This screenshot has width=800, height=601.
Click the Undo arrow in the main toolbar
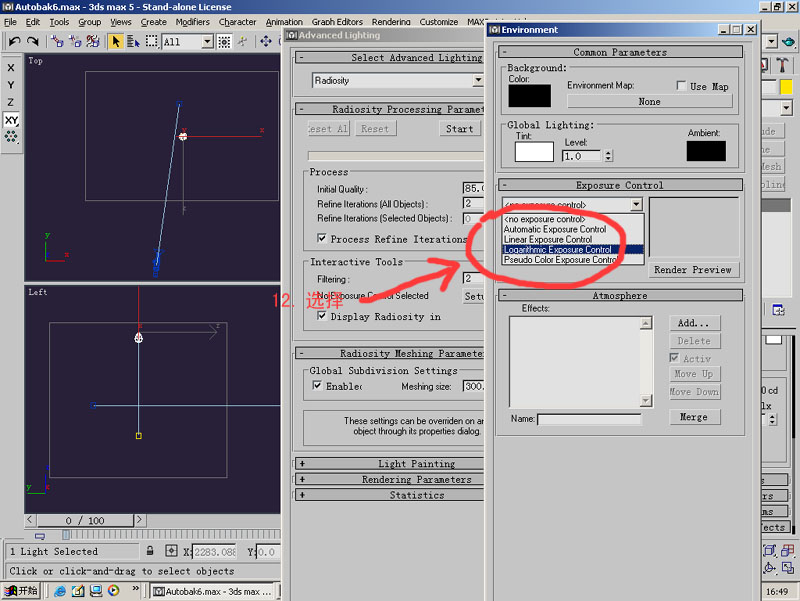(x=14, y=41)
